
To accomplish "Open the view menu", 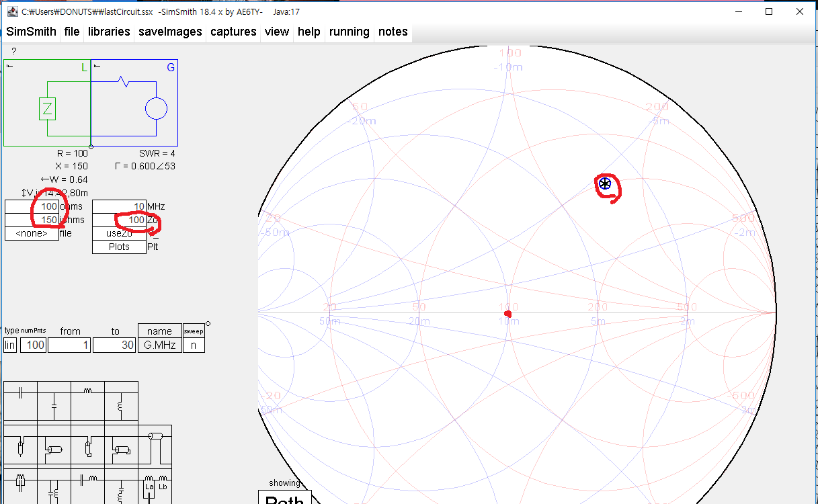I will tap(277, 32).
